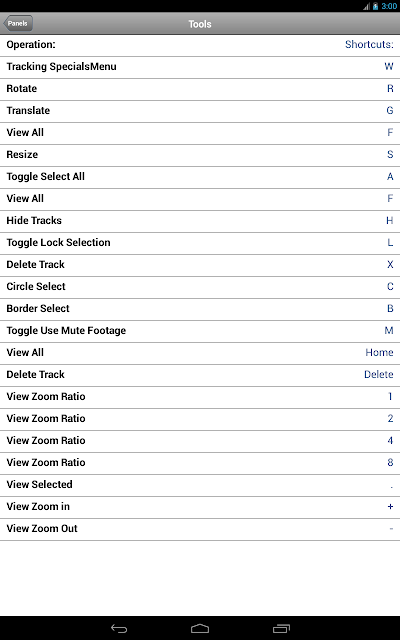400x640 pixels.
Task: Tap Toggle Use Mute Footage row
Action: pyautogui.click(x=200, y=332)
